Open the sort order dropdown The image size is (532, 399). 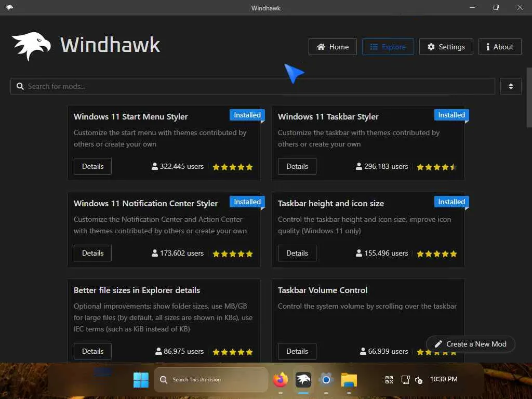point(511,86)
